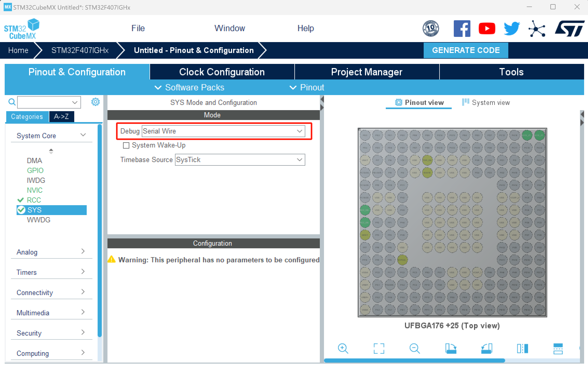
Task: Fit the pinout to view
Action: (379, 348)
